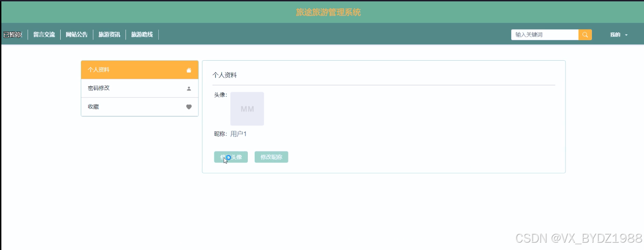Select 收藏 in the sidebar

(140, 107)
